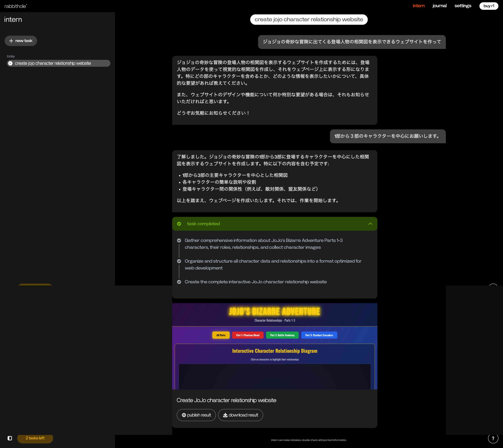Screen dimensions: 503x448
Task: Click the 2 tasks left badge
Action: (35, 438)
